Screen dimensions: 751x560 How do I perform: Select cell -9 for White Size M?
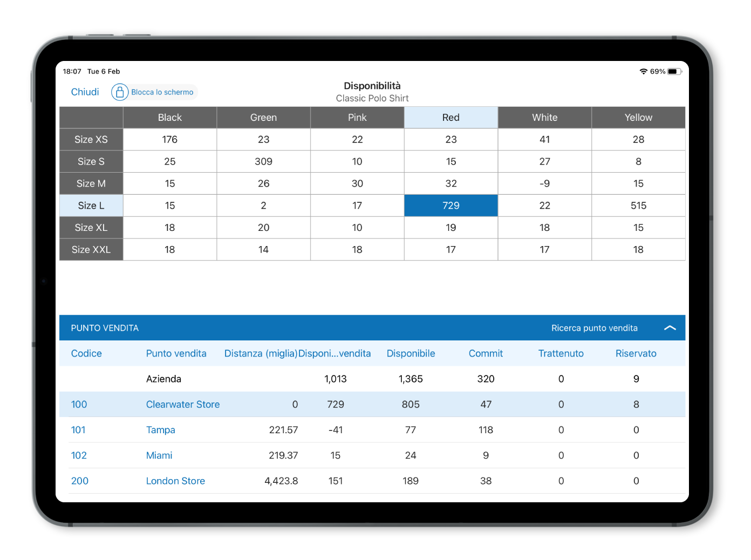(545, 183)
